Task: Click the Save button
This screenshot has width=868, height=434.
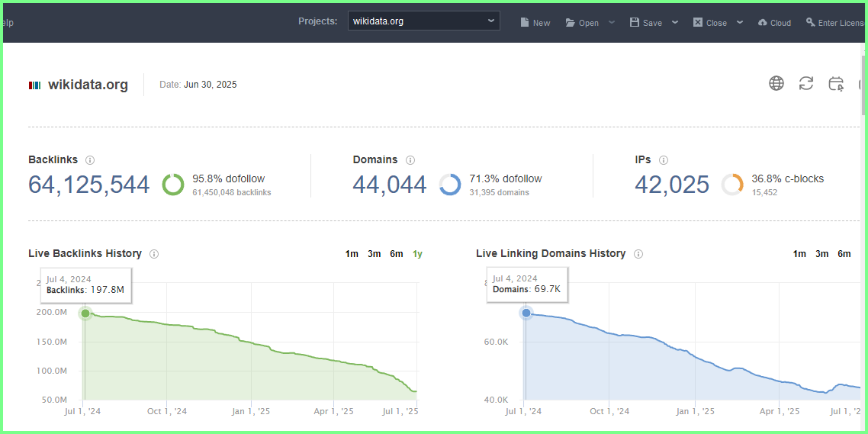Action: (x=646, y=23)
